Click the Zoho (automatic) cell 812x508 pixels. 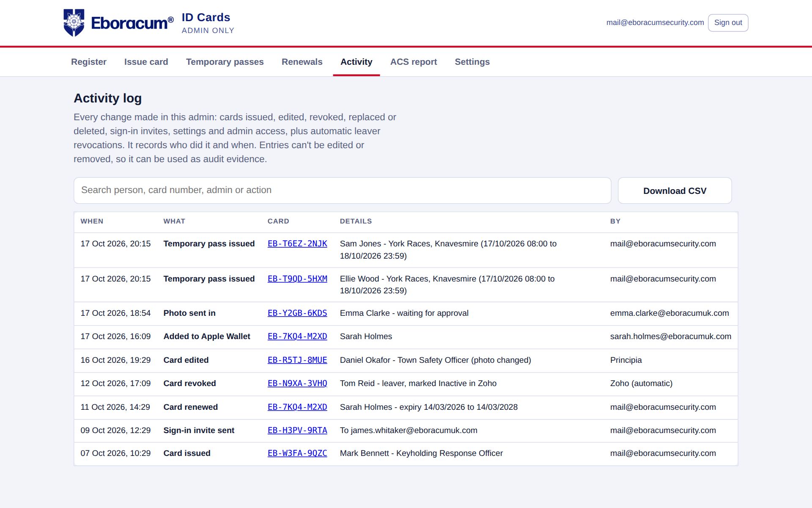pos(641,384)
